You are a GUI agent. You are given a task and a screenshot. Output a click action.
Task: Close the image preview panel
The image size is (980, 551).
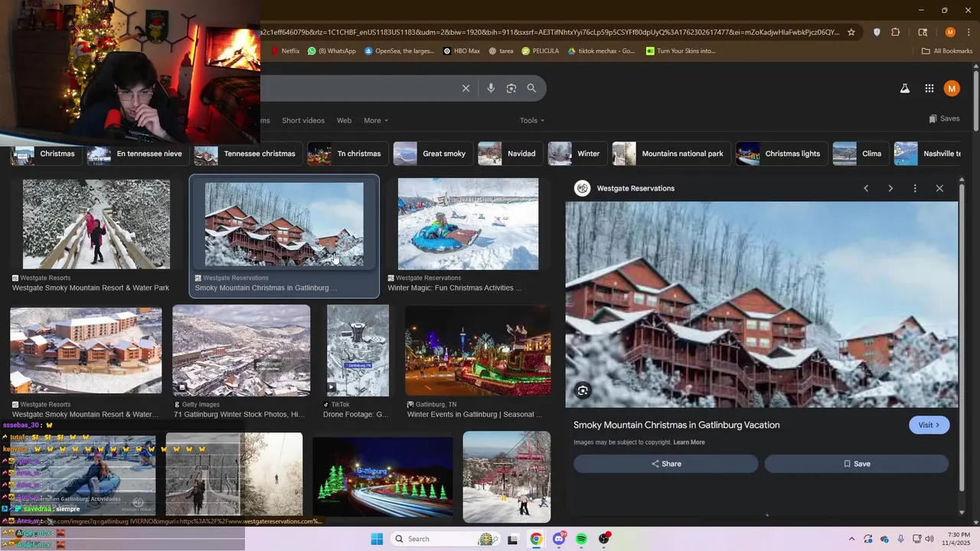pos(939,188)
